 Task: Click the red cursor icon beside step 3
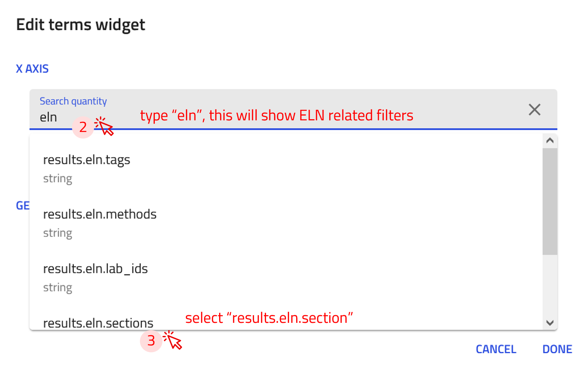click(173, 340)
